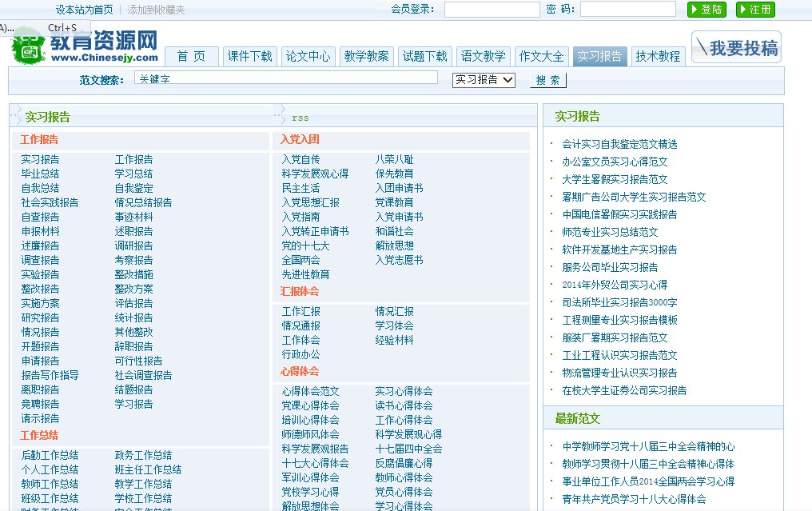This screenshot has height=511, width=812.
Task: Open the search category dropdown showing 实习报告
Action: 483,80
